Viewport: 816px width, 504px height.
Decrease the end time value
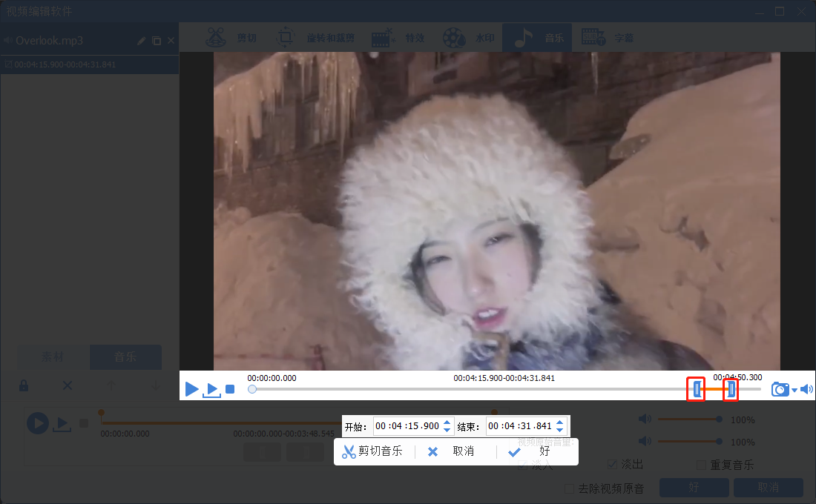tap(560, 430)
